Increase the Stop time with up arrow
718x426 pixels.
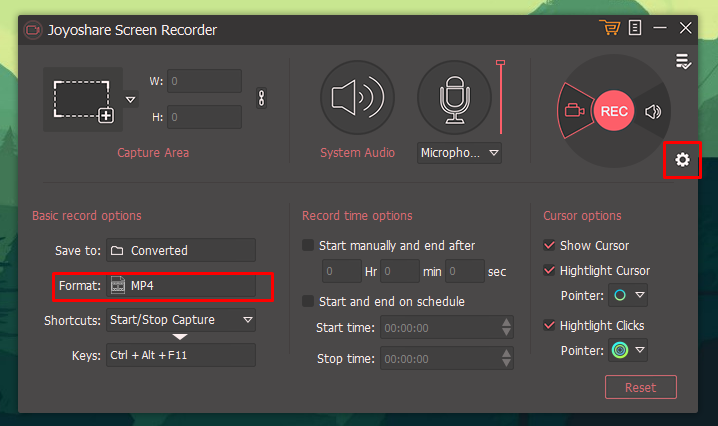(x=506, y=353)
